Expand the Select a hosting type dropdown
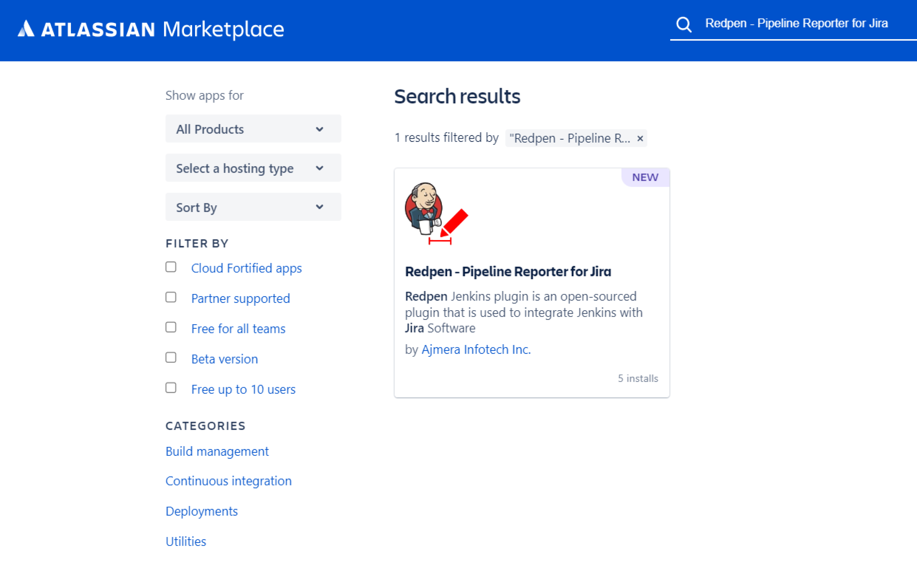 click(x=253, y=168)
